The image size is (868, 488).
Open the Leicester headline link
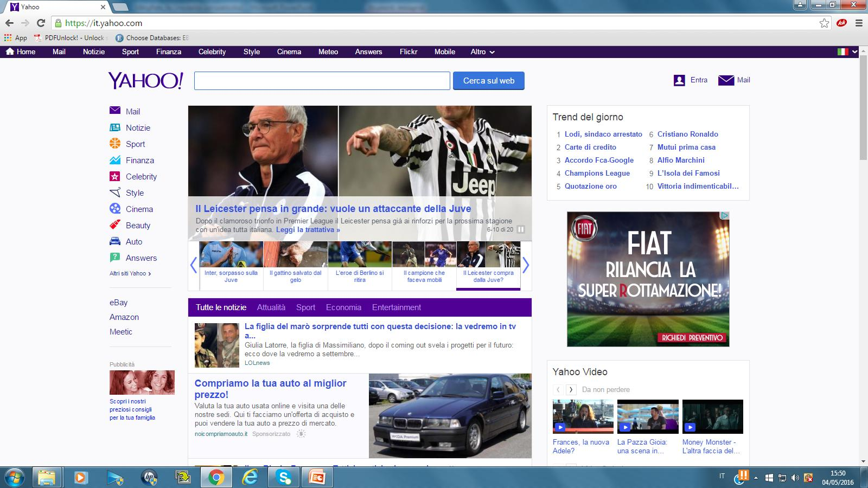tap(333, 209)
